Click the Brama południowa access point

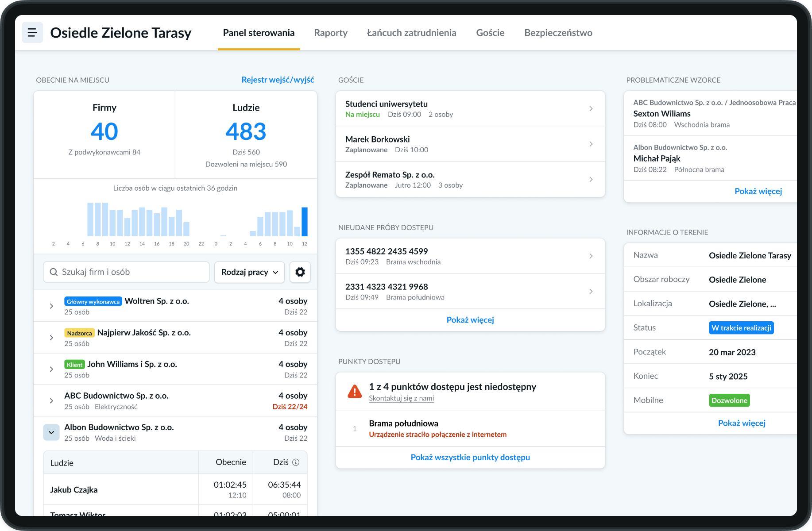[x=470, y=428]
